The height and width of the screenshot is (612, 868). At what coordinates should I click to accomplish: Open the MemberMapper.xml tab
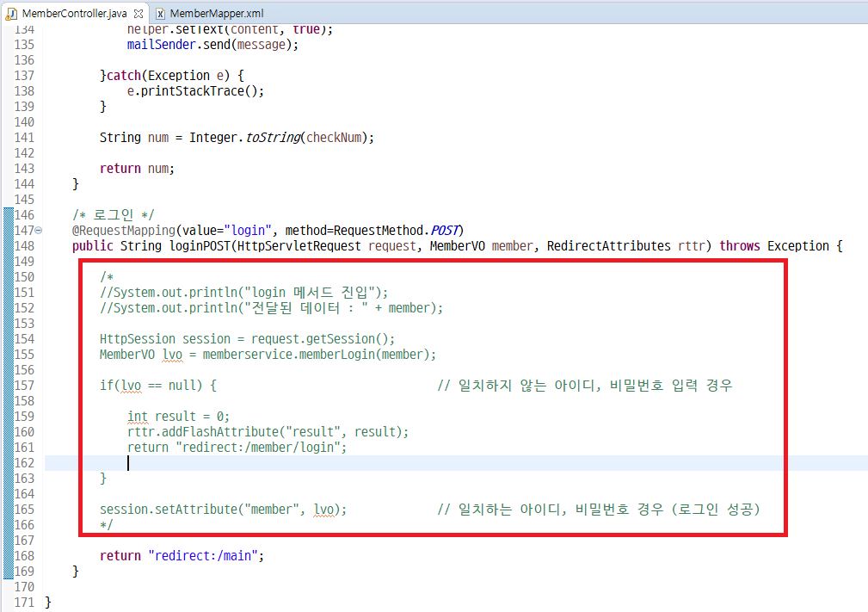coord(217,13)
